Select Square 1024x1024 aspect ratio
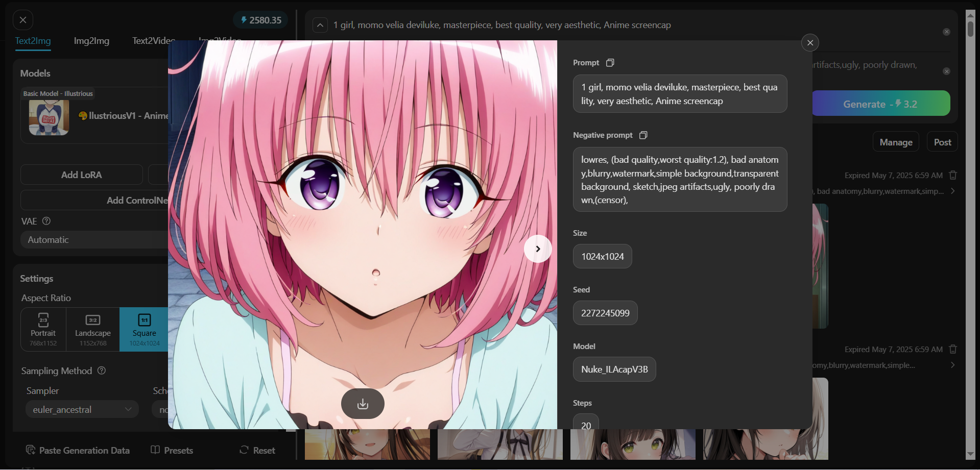The image size is (980, 470). point(144,329)
